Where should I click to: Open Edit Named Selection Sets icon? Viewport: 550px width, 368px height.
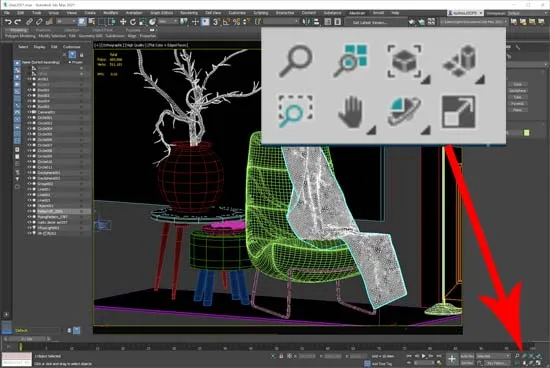258,22
